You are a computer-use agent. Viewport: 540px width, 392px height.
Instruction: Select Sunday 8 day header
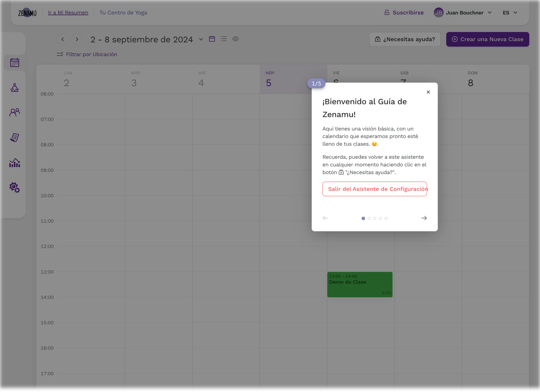(495, 79)
